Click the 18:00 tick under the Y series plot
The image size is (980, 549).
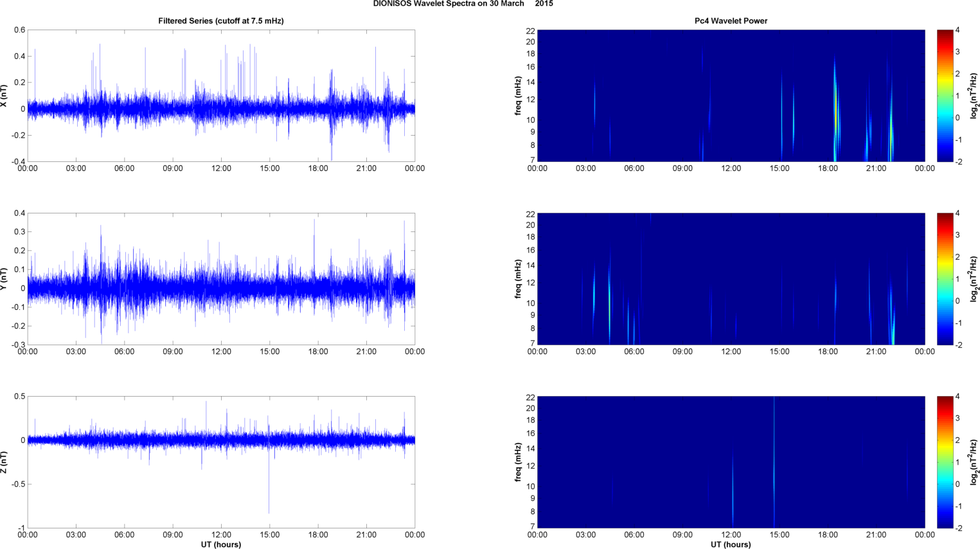tap(318, 352)
